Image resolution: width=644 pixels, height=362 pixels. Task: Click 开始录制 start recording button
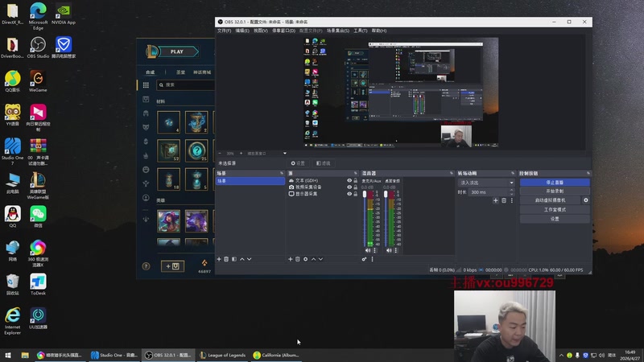tap(555, 191)
